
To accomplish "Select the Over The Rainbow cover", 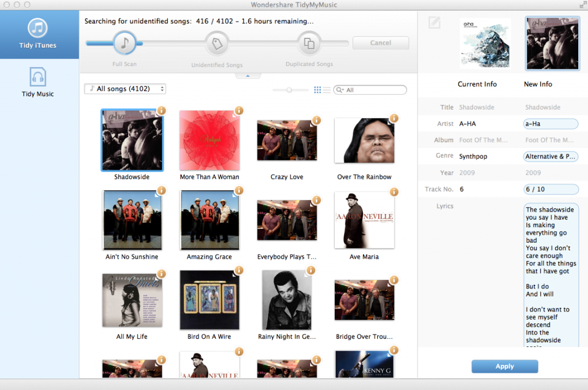I will [365, 141].
